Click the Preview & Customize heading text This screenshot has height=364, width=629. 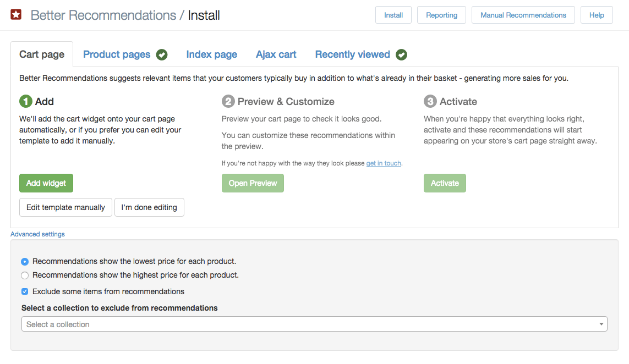[286, 101]
